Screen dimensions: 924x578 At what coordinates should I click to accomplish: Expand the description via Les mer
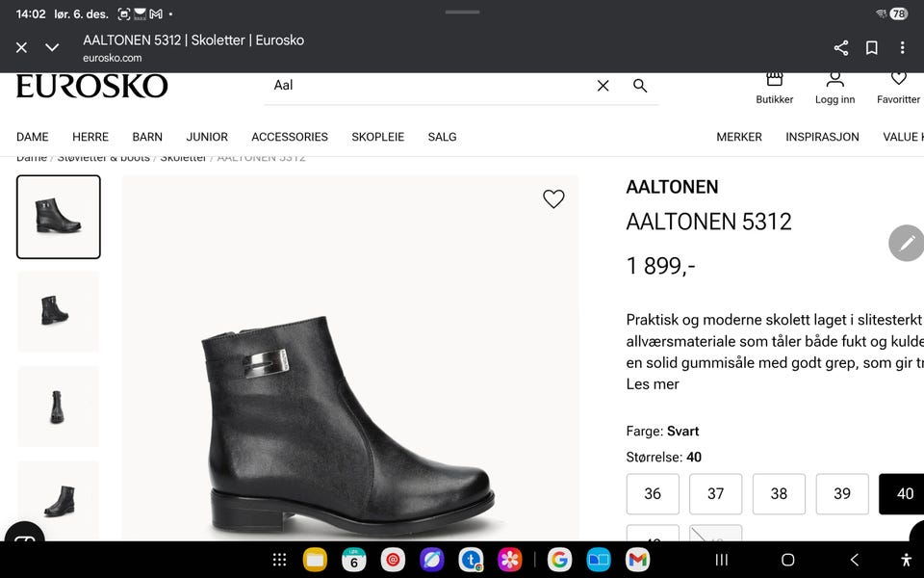point(643,385)
